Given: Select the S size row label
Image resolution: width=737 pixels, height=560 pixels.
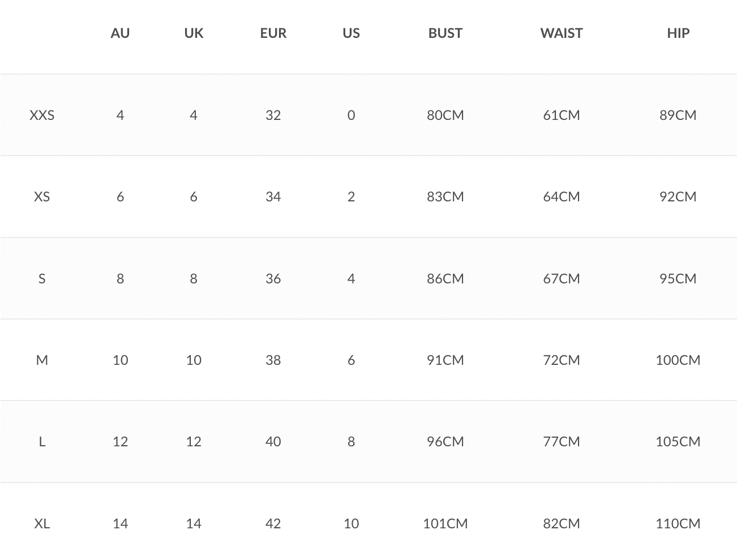Looking at the screenshot, I should point(42,278).
